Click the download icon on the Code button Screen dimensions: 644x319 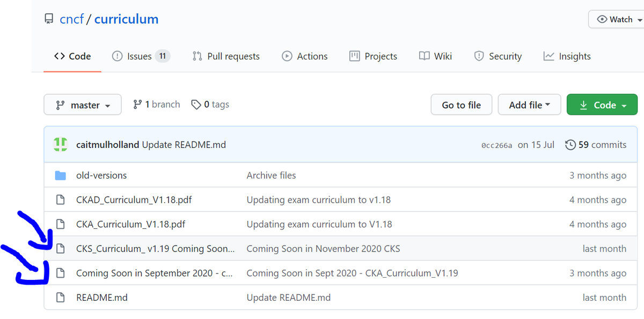(583, 105)
